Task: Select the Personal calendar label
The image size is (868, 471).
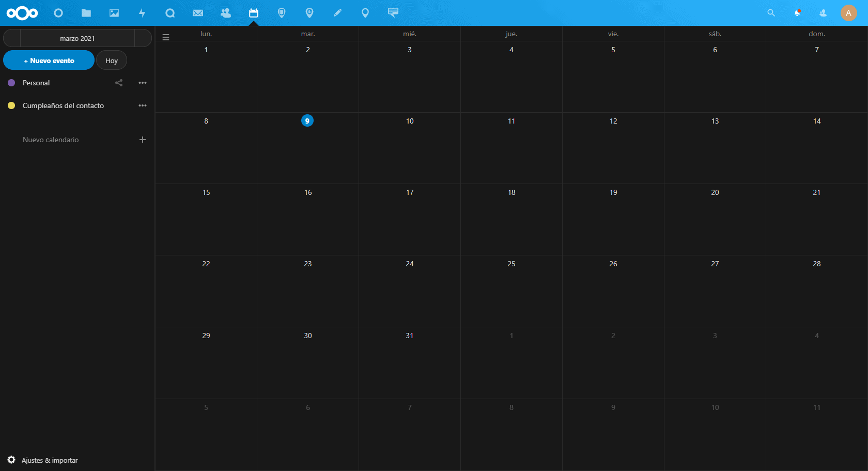Action: pyautogui.click(x=36, y=83)
